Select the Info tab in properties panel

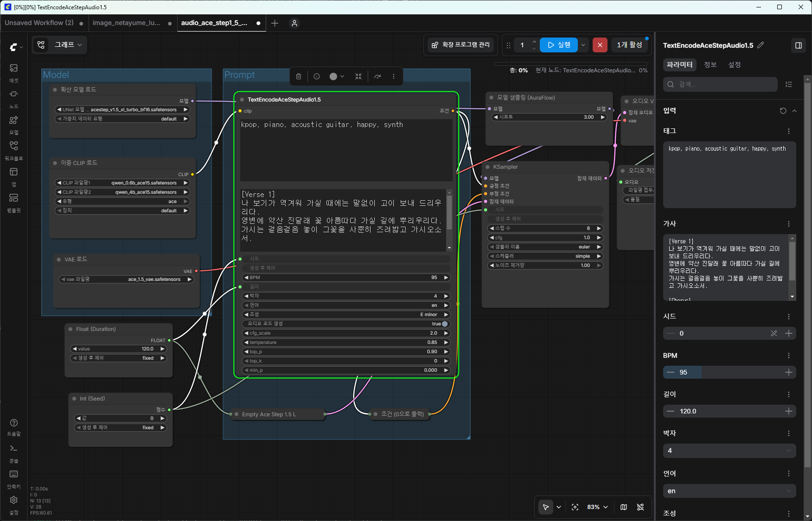coord(710,65)
